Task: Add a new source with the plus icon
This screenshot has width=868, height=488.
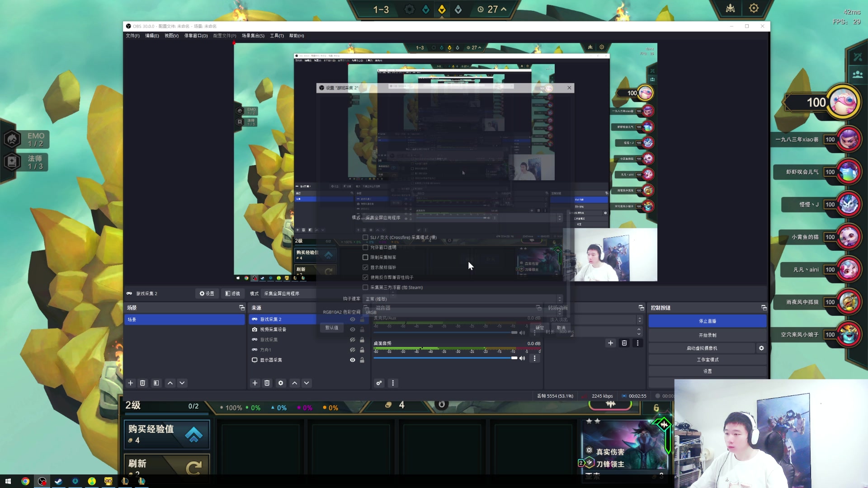Action: [255, 383]
